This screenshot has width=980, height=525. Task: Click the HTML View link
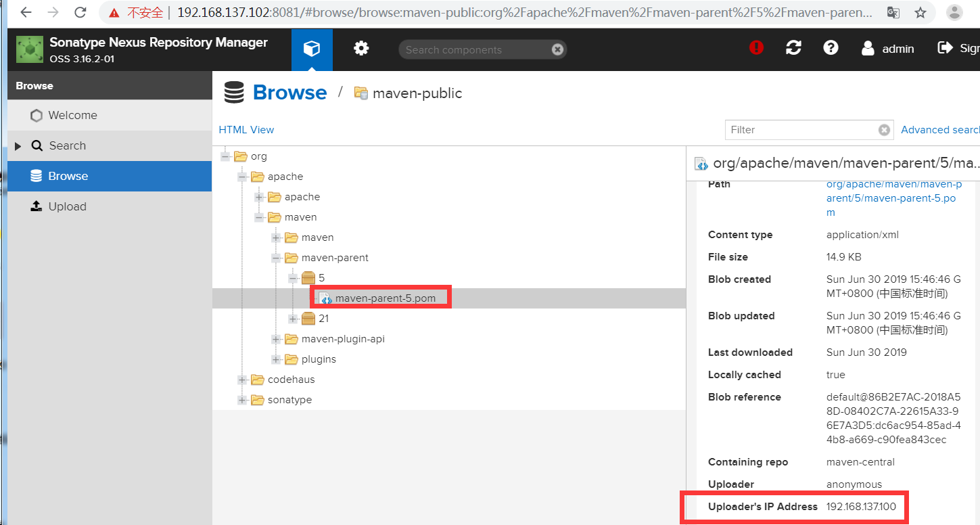(x=246, y=129)
